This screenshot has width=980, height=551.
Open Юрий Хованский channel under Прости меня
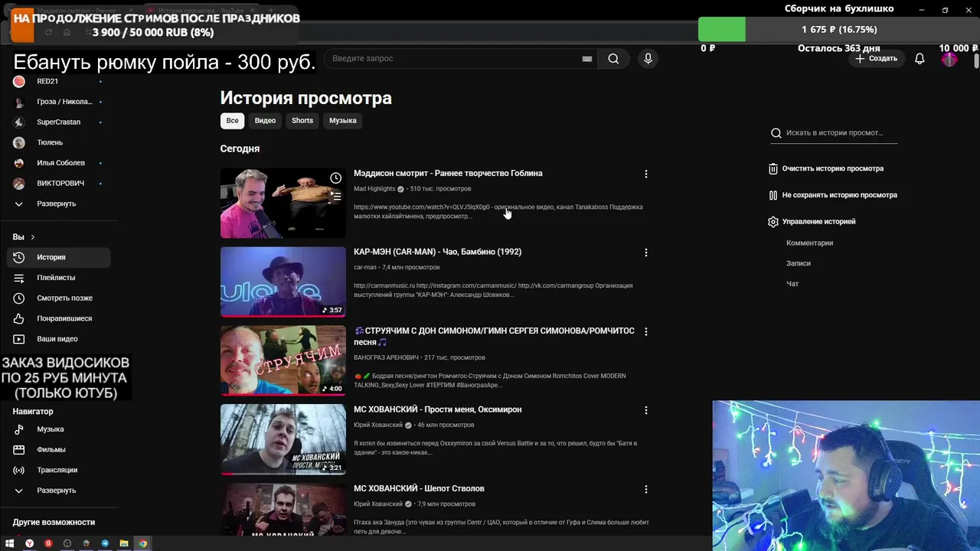[x=377, y=425]
